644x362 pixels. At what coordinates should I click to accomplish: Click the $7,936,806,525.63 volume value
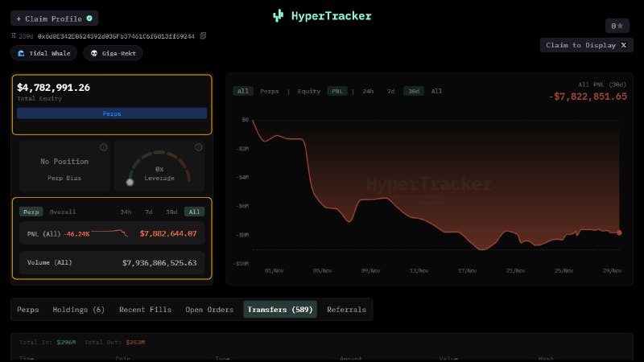pyautogui.click(x=159, y=263)
